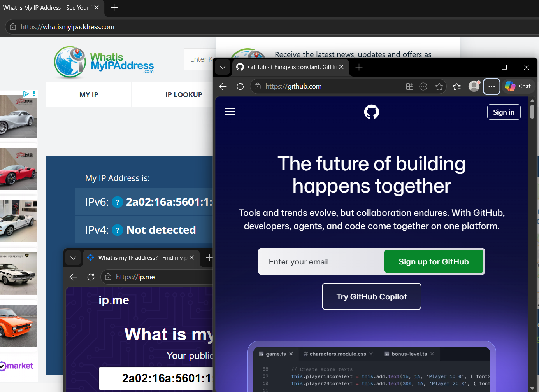Viewport: 539px width, 392px height.
Task: Select the IP LOOKUP navigation tab
Action: pyautogui.click(x=184, y=95)
